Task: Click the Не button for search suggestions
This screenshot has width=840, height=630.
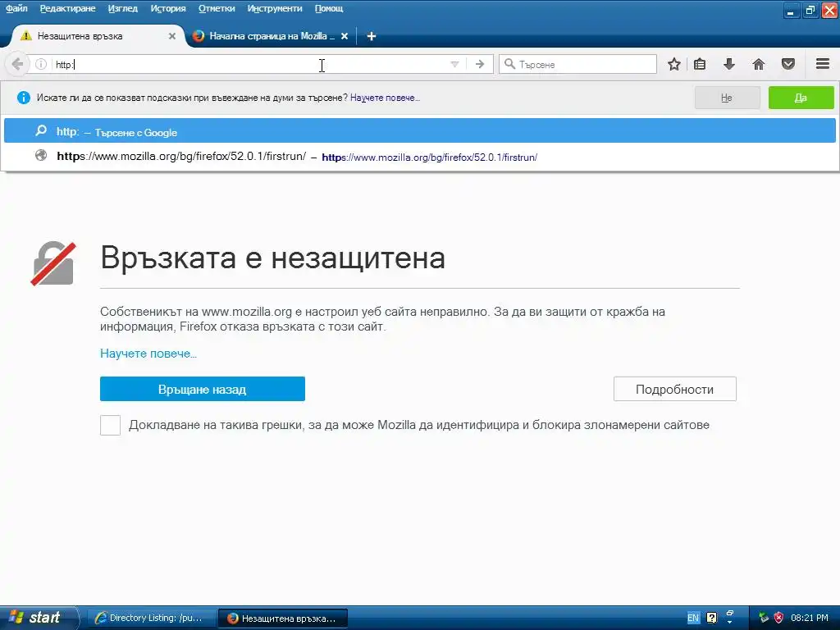Action: (x=727, y=98)
